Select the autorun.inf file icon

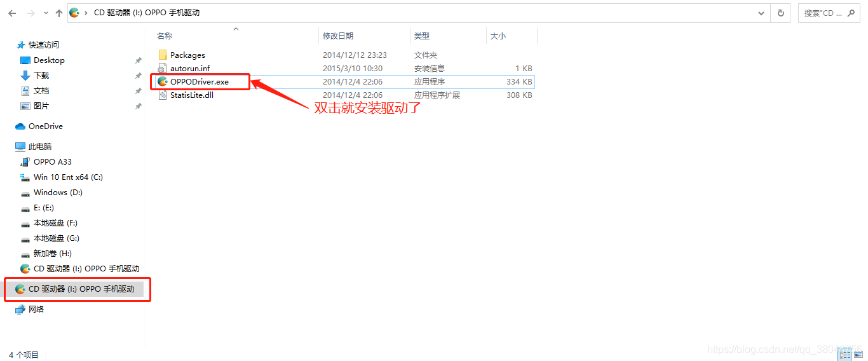pos(163,68)
